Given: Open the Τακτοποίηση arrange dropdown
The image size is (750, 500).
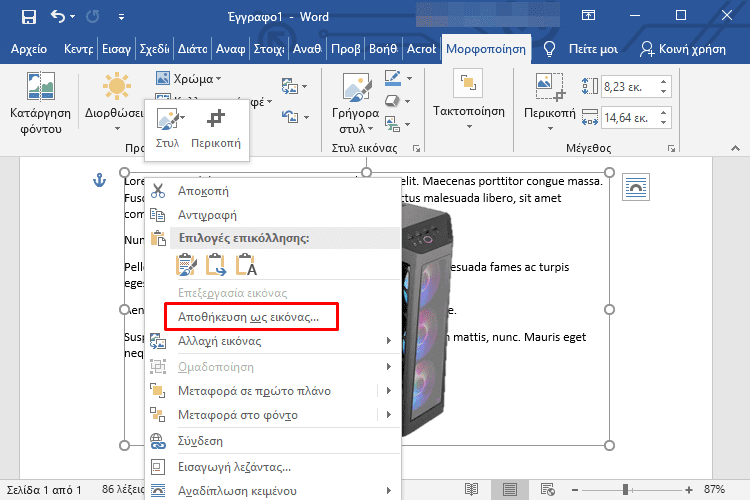Looking at the screenshot, I should click(x=469, y=100).
